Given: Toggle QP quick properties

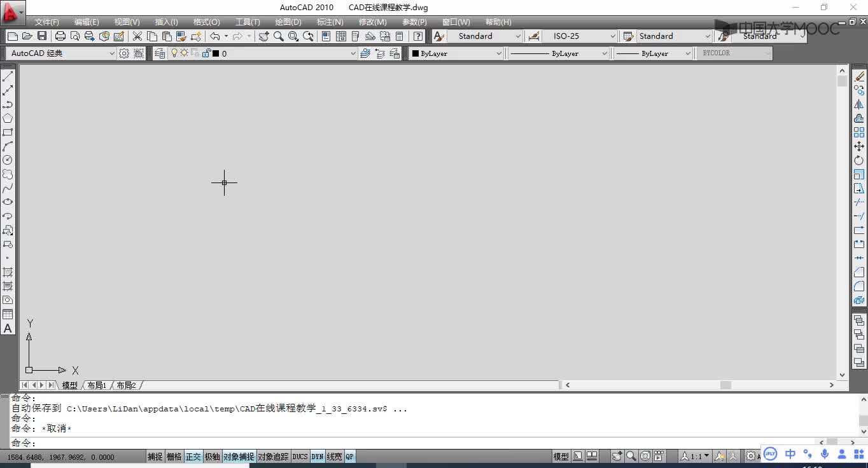Looking at the screenshot, I should pos(350,457).
